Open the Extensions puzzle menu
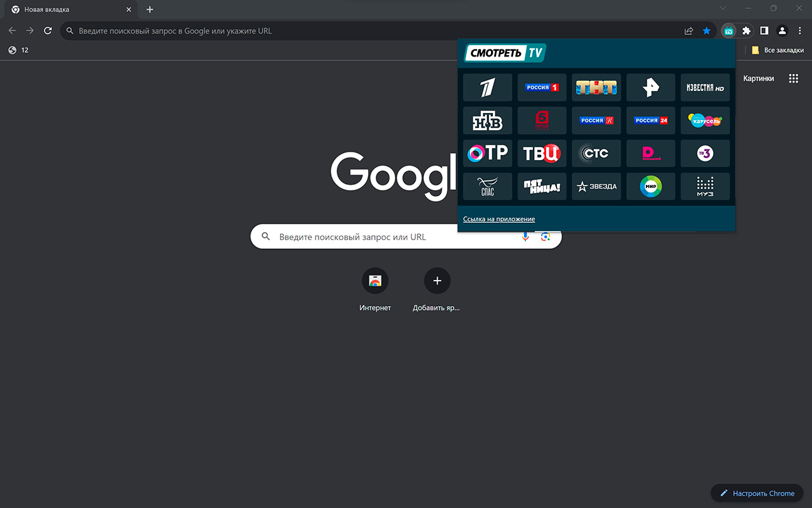This screenshot has height=508, width=812. [747, 30]
